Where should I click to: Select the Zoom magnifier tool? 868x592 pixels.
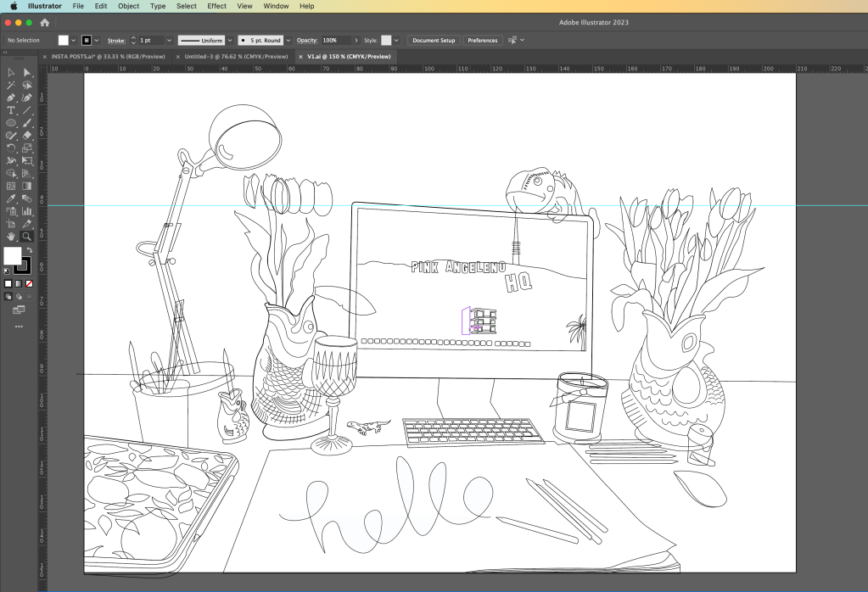click(x=27, y=237)
